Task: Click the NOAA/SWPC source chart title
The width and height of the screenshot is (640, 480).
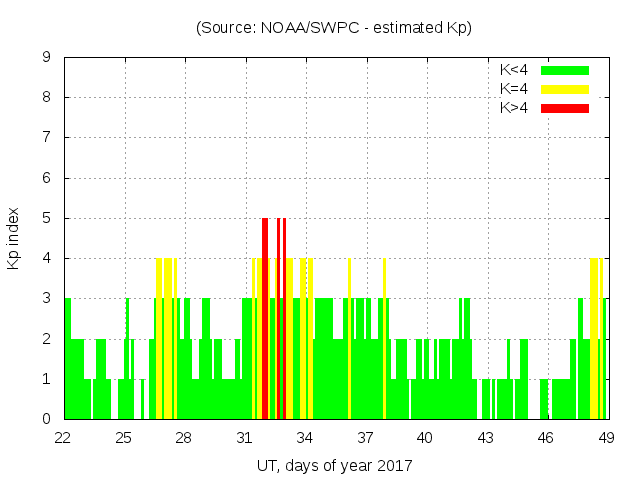Action: click(334, 28)
